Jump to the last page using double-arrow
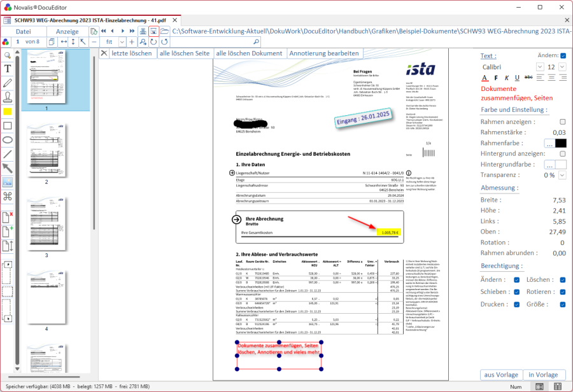 point(132,31)
